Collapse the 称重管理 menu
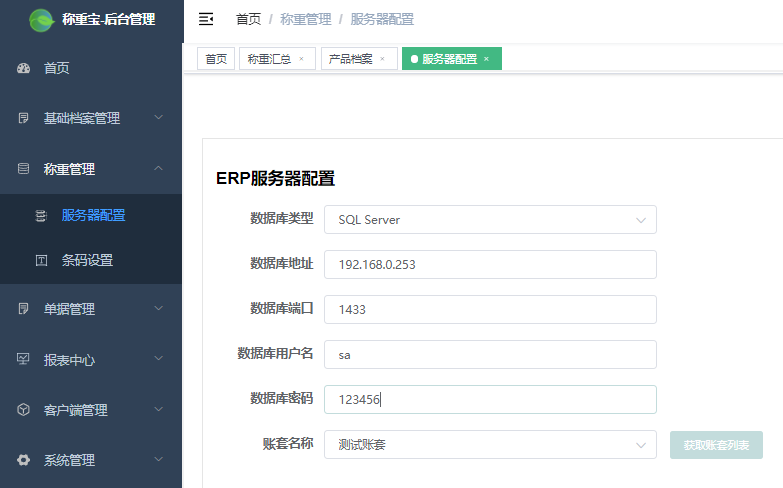Image resolution: width=783 pixels, height=488 pixels. tap(91, 169)
